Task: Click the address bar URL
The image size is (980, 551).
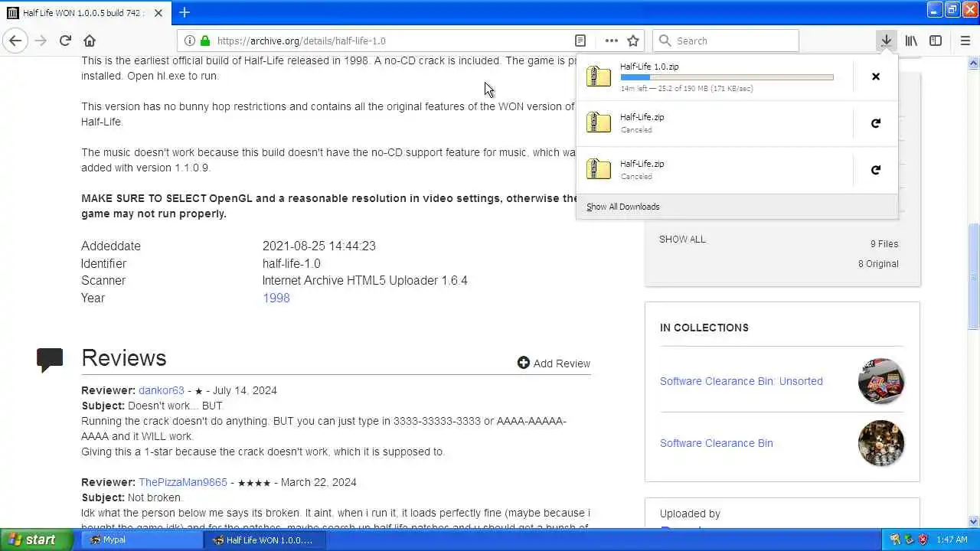Action: click(301, 41)
